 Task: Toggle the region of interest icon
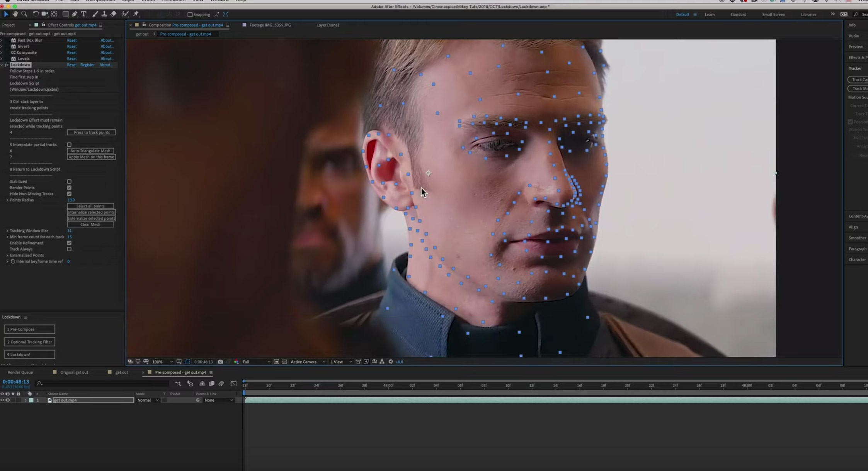click(x=276, y=362)
